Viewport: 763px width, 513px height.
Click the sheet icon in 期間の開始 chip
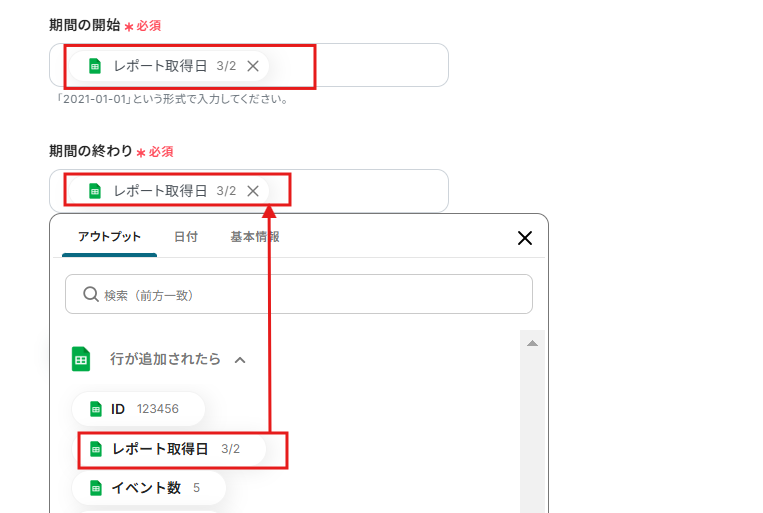[95, 66]
